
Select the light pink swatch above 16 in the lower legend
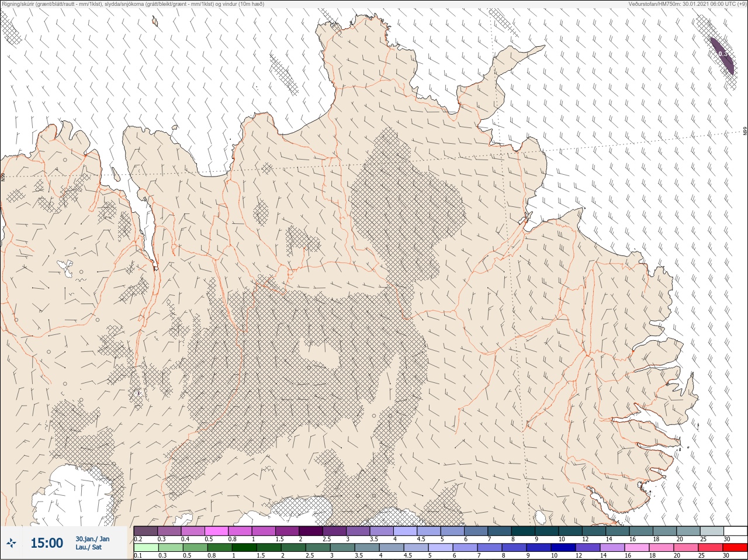coord(637,548)
